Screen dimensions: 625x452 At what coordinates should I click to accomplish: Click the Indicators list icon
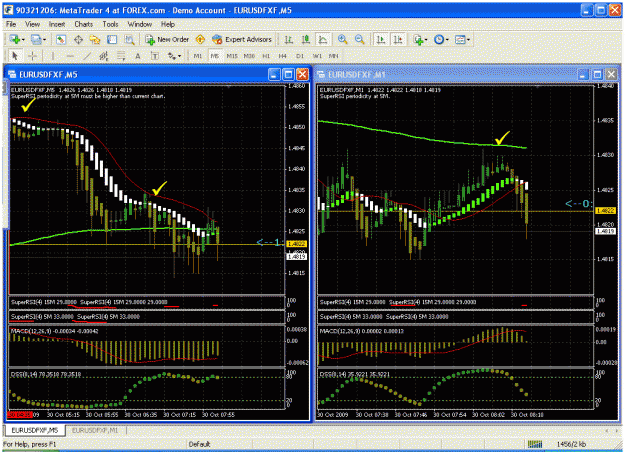(x=418, y=39)
